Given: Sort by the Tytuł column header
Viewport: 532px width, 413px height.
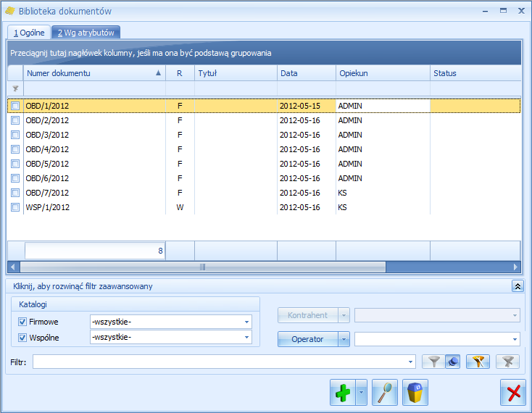Looking at the screenshot, I should point(236,73).
